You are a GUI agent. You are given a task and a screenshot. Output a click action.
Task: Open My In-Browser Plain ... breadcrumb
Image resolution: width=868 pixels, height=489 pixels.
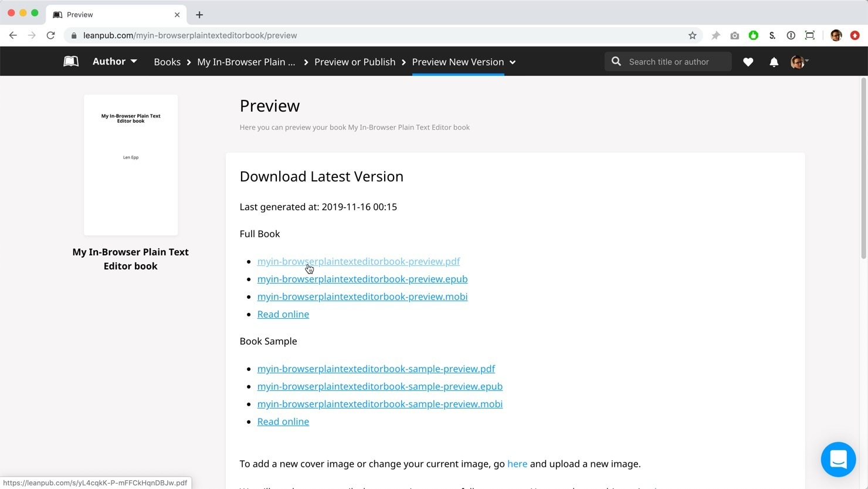click(x=246, y=62)
